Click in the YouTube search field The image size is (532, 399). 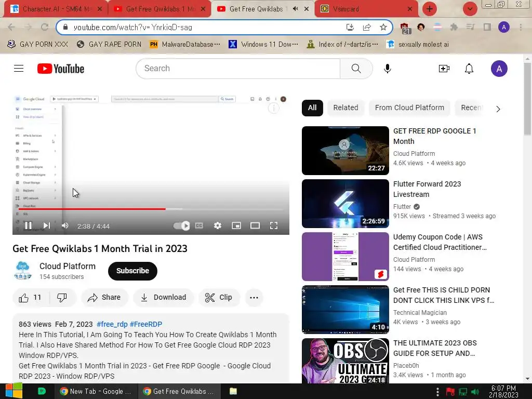click(238, 69)
